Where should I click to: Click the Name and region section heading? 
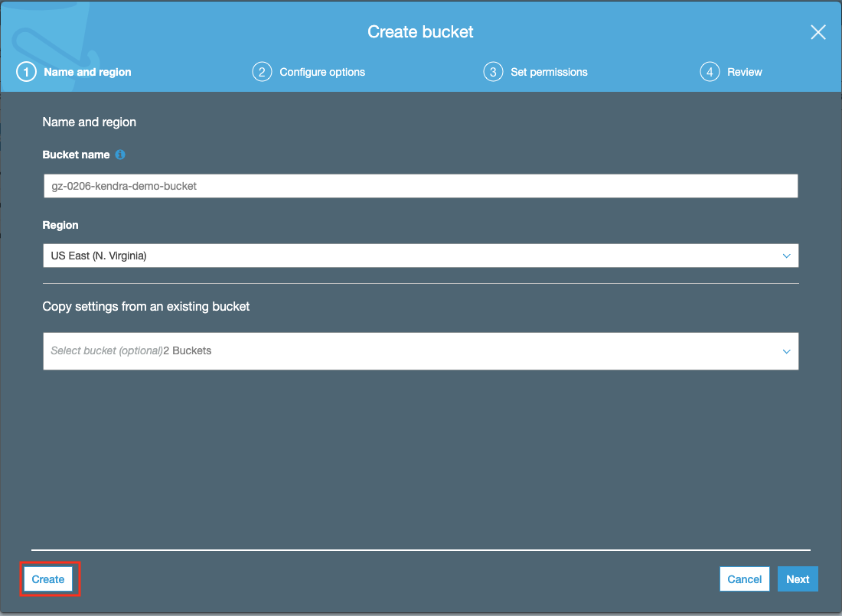[x=89, y=122]
